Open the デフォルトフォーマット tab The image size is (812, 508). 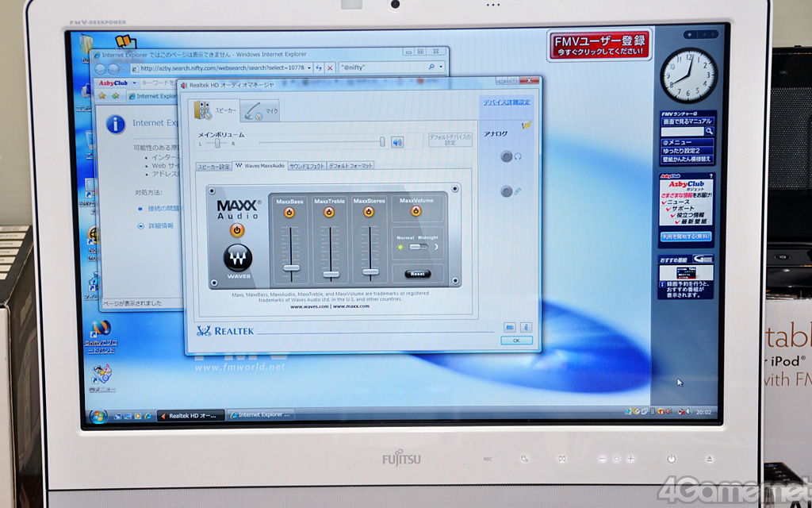350,167
